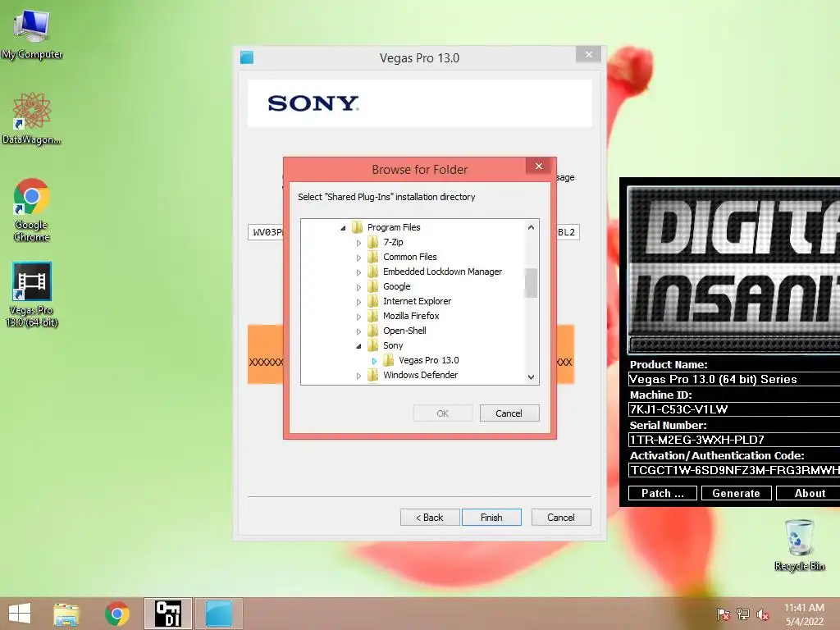The image size is (840, 630).
Task: Click the Mozilla Firefox folder icon
Action: coord(373,316)
